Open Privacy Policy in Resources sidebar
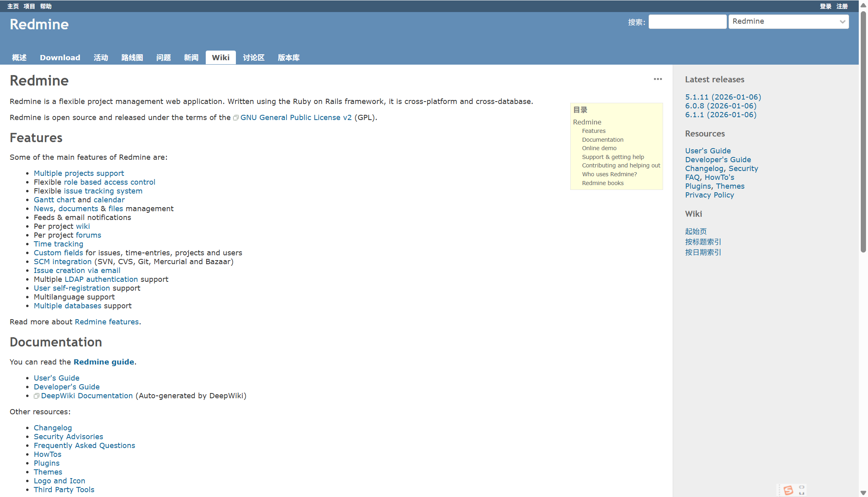 [709, 195]
